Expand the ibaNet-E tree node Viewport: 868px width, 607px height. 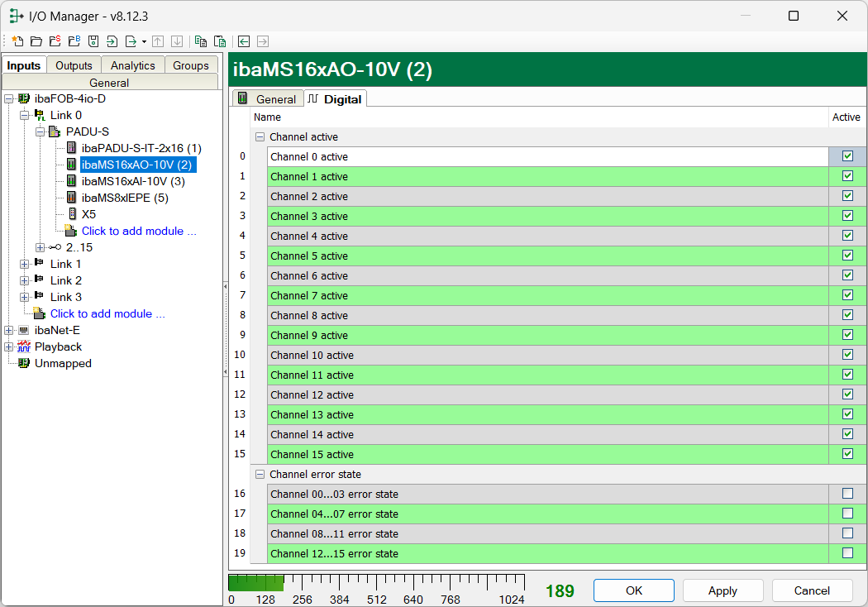point(8,330)
